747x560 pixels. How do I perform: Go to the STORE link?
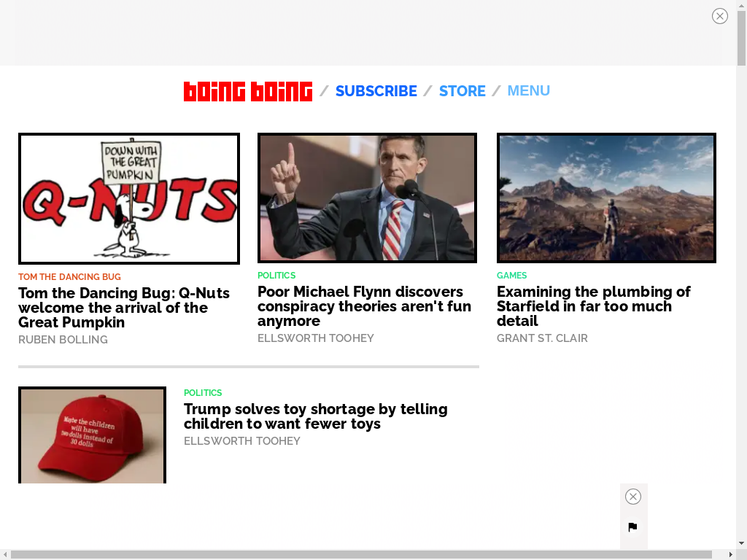(462, 91)
